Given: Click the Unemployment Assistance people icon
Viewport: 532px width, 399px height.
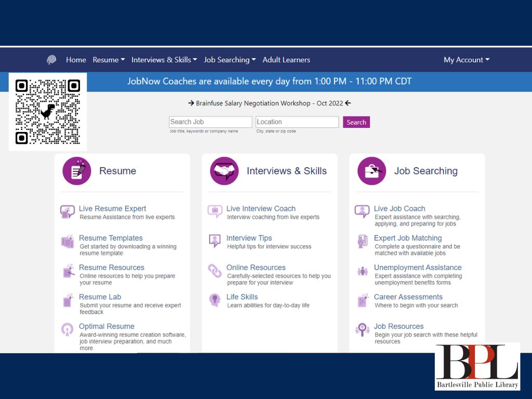Looking at the screenshot, I should [362, 271].
